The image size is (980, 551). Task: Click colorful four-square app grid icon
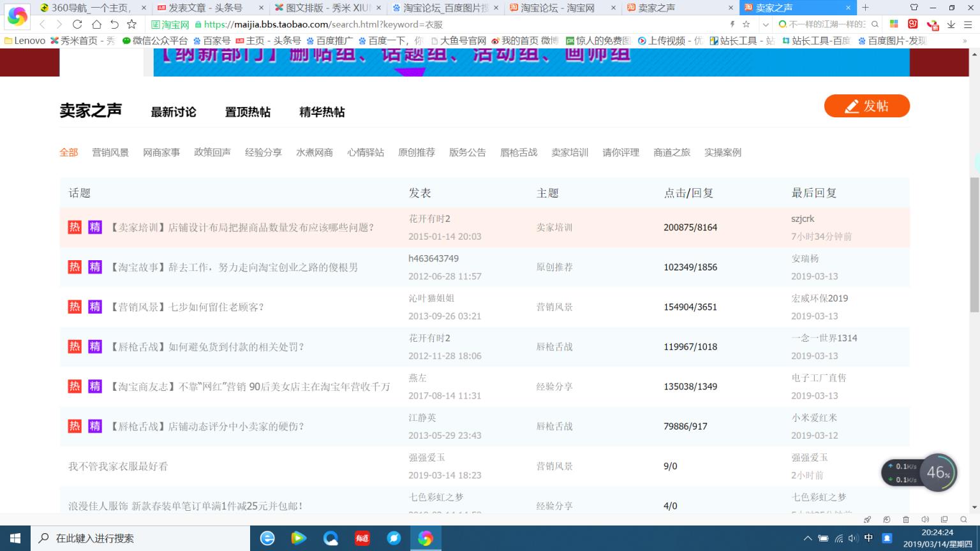pyautogui.click(x=894, y=24)
